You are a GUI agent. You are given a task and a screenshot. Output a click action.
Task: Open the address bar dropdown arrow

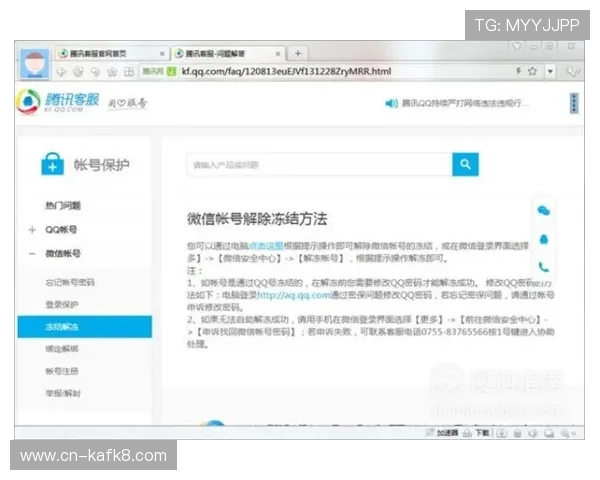[x=550, y=72]
